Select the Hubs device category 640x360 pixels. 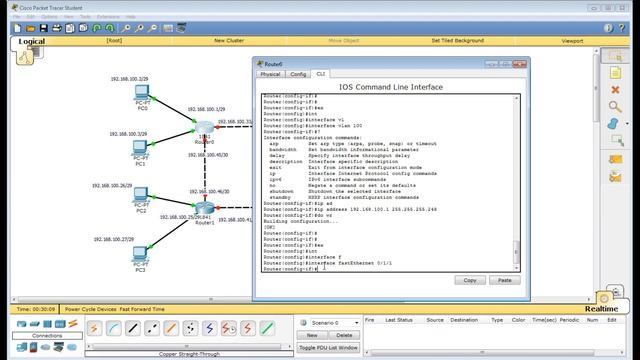tap(47, 324)
